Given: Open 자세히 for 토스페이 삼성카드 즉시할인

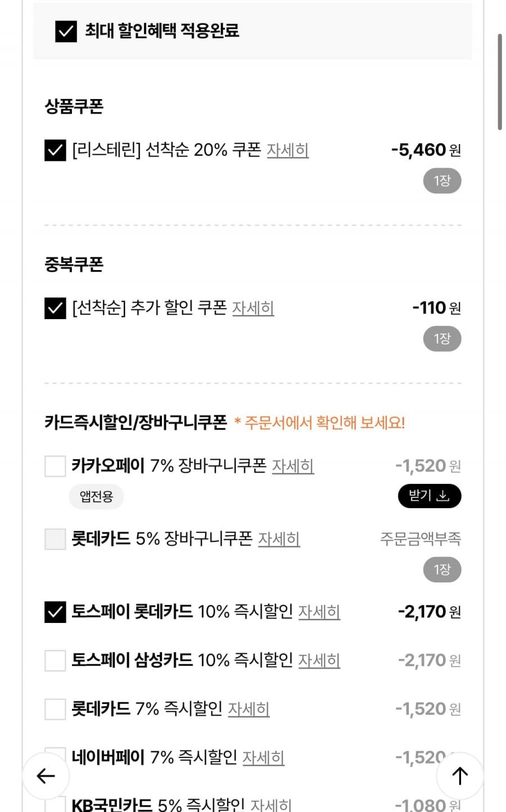Looking at the screenshot, I should tap(319, 660).
